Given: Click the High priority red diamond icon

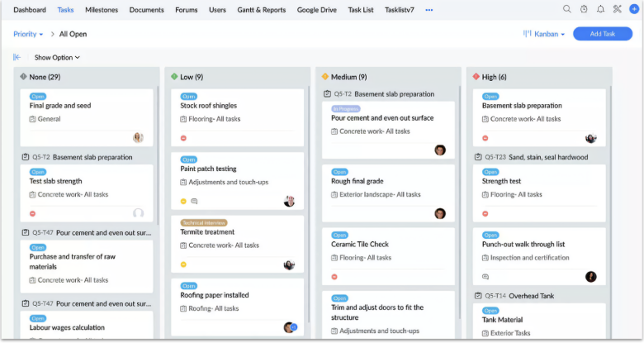Looking at the screenshot, I should 476,77.
